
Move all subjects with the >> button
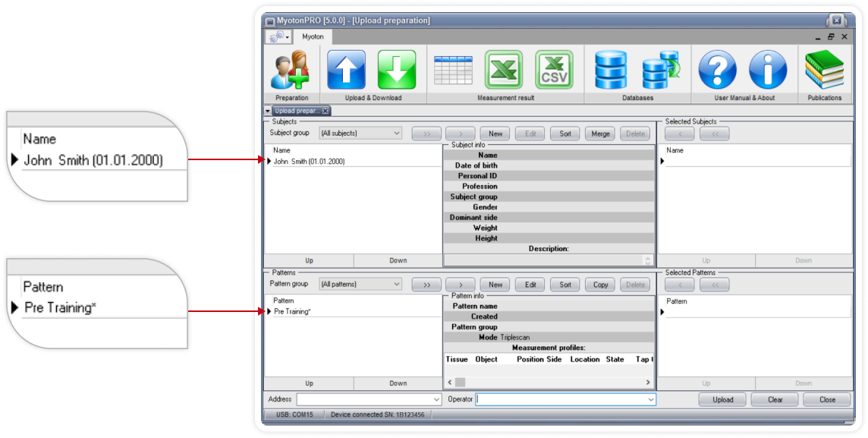[426, 134]
